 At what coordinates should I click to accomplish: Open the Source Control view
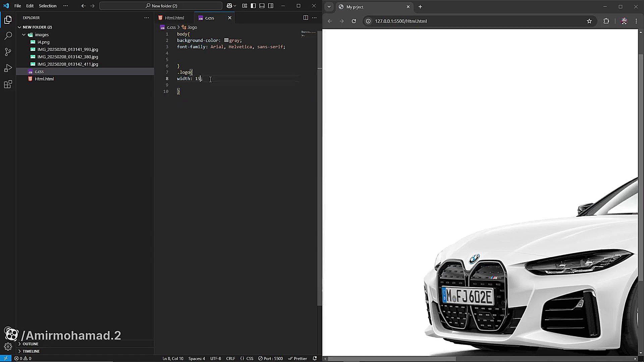8,52
